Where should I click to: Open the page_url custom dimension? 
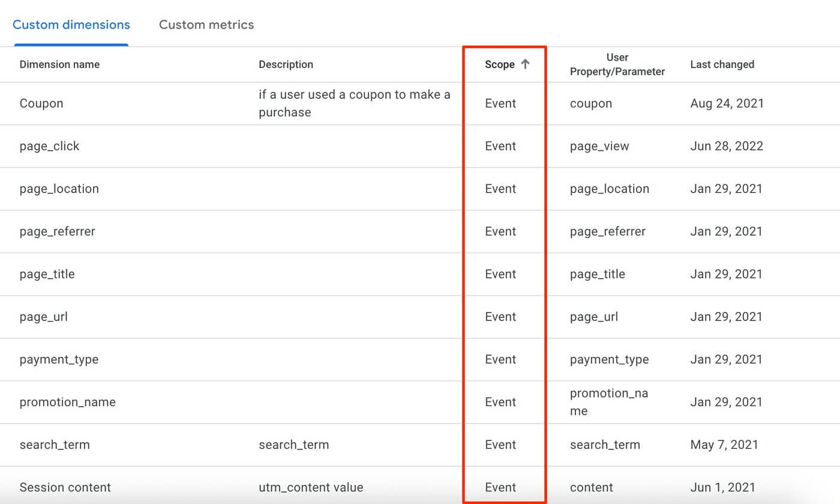tap(44, 317)
